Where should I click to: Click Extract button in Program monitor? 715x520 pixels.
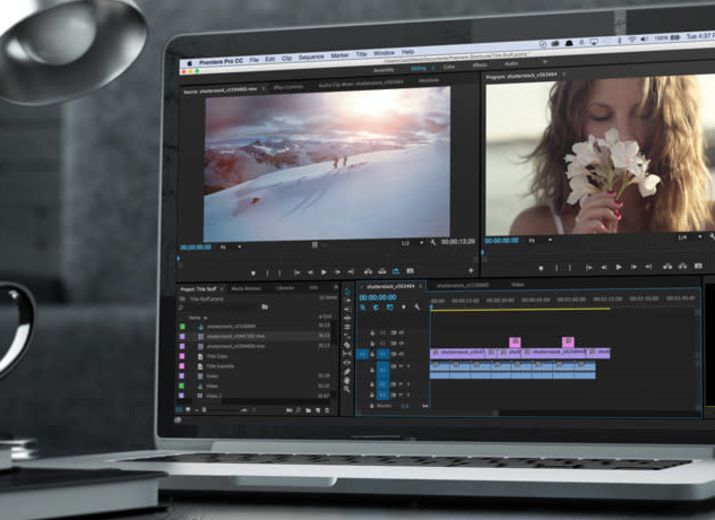[x=683, y=265]
